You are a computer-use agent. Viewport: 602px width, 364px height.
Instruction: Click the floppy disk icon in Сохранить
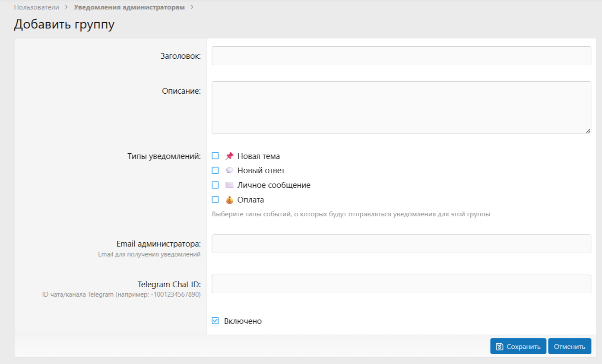(x=499, y=346)
